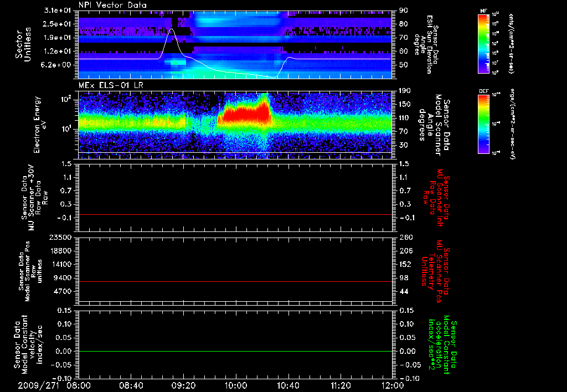Click the 4700 tick label
The height and width of the screenshot is (392, 567).
point(62,291)
